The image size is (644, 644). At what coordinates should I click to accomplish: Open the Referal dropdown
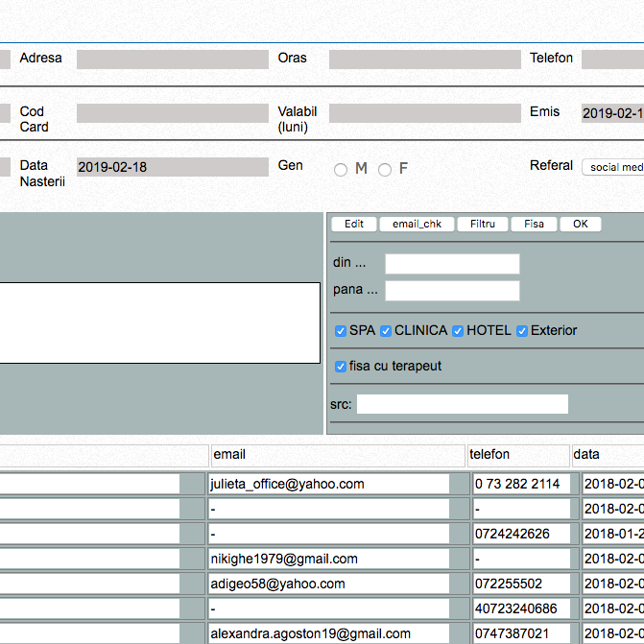[612, 167]
